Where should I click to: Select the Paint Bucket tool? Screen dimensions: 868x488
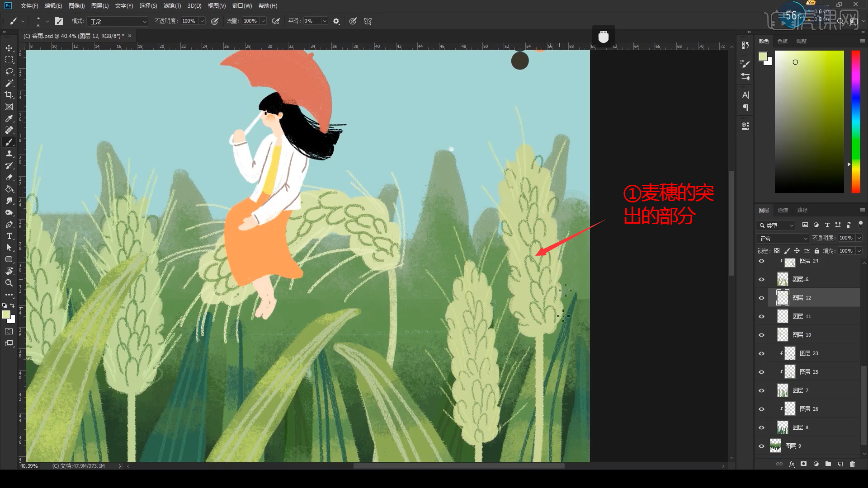coord(9,189)
